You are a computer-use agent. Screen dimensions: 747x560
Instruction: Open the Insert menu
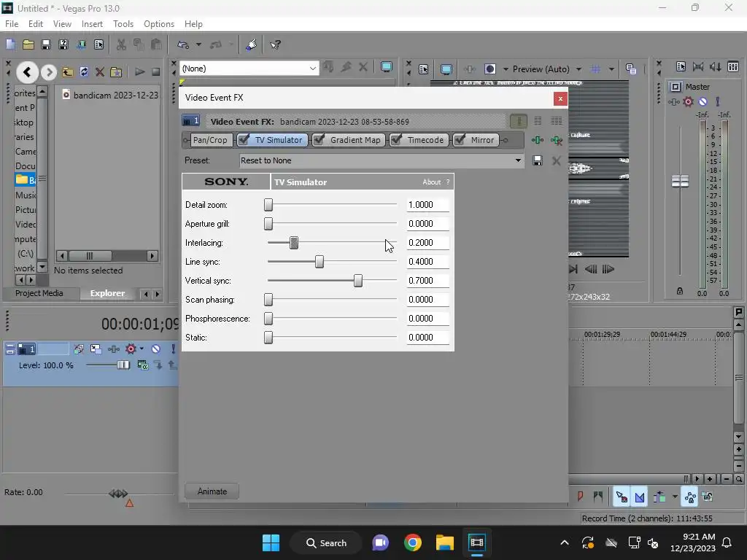tap(92, 24)
